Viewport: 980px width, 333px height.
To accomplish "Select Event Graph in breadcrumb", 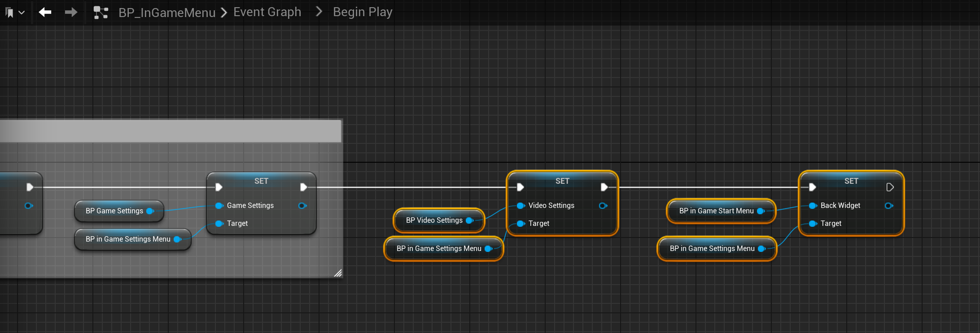I will [x=267, y=12].
